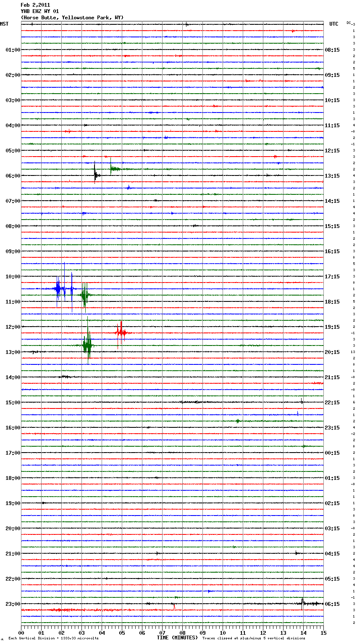357x644 pixels.
Task: Click the 12:15 UTC time label
Action: tap(332, 151)
